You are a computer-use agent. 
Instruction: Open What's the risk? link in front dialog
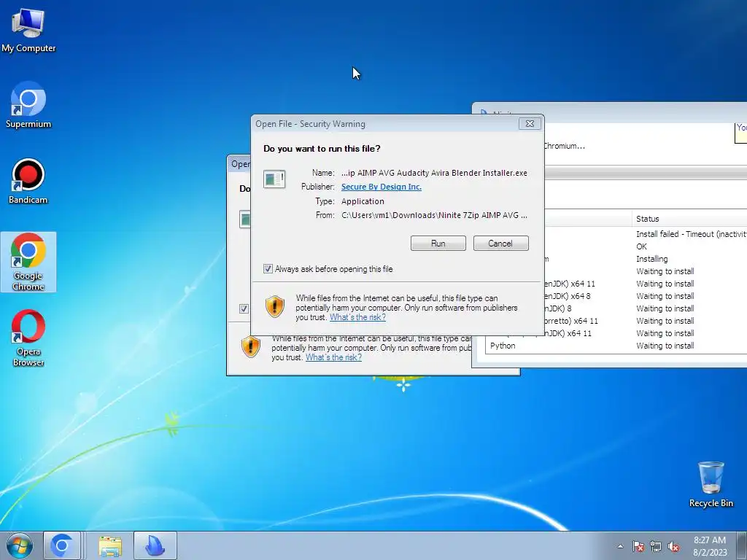[357, 317]
